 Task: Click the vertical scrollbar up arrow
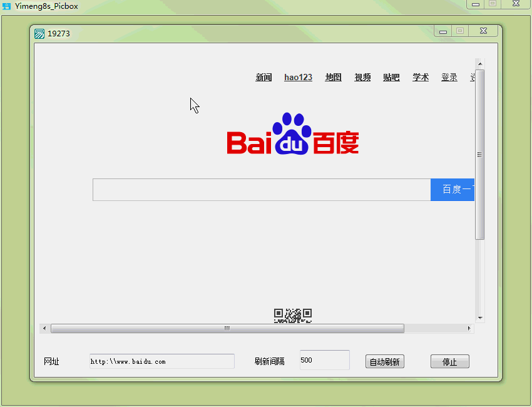point(480,62)
